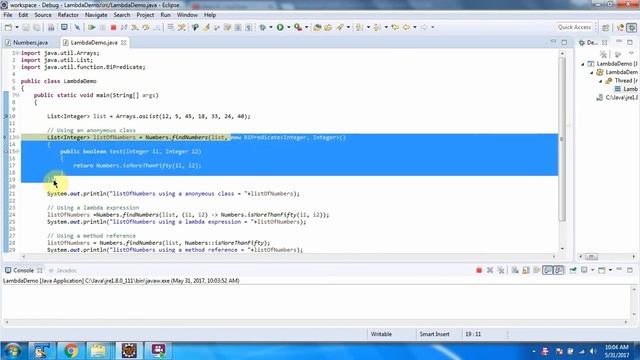Toggle Pin Console icon

click(x=573, y=270)
